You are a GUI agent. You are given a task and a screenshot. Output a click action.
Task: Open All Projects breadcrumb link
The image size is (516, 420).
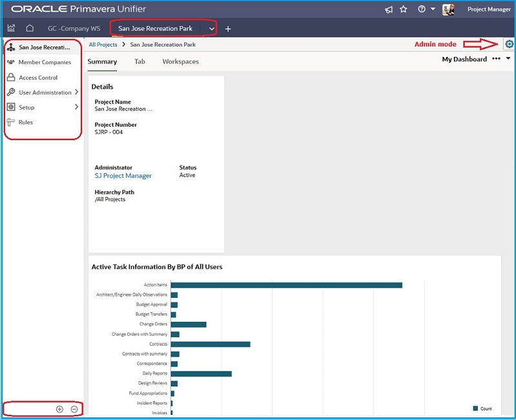click(x=103, y=45)
